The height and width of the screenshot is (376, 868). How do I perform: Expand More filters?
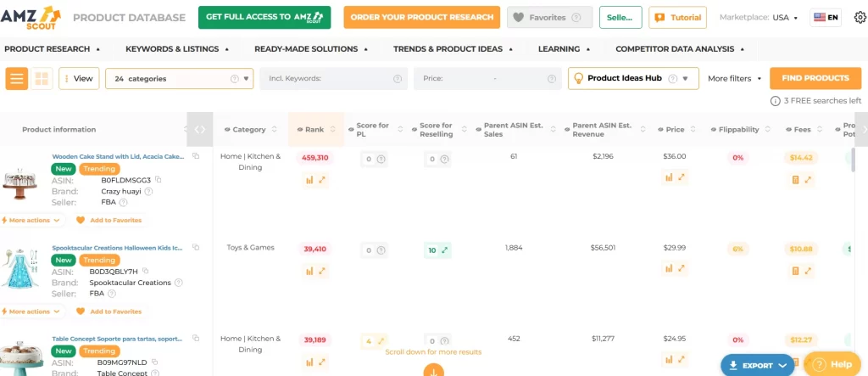[735, 79]
